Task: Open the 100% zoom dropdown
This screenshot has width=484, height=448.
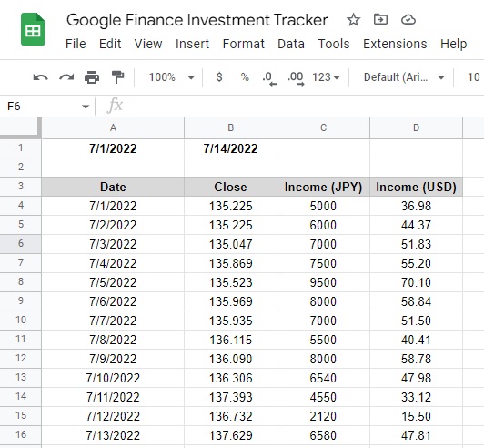Action: click(x=172, y=77)
